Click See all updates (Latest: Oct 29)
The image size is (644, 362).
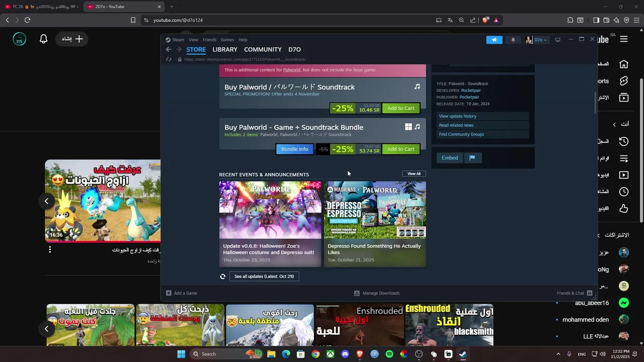click(264, 276)
